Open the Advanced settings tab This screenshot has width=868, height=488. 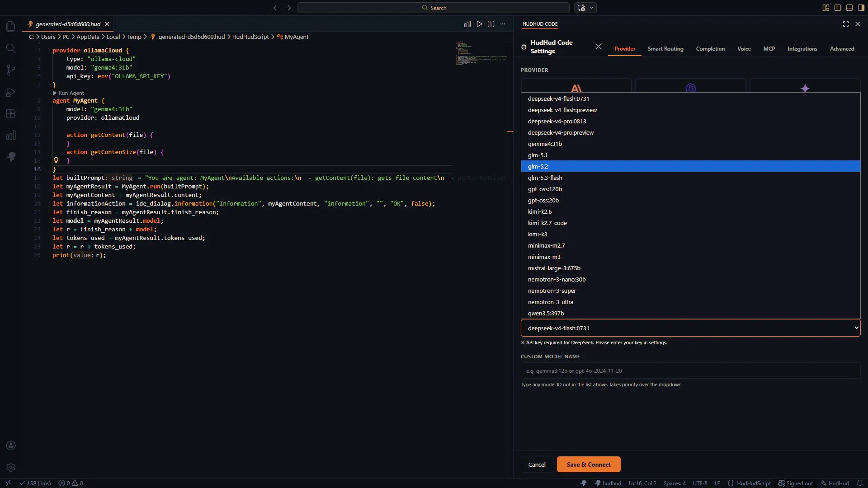(x=842, y=48)
